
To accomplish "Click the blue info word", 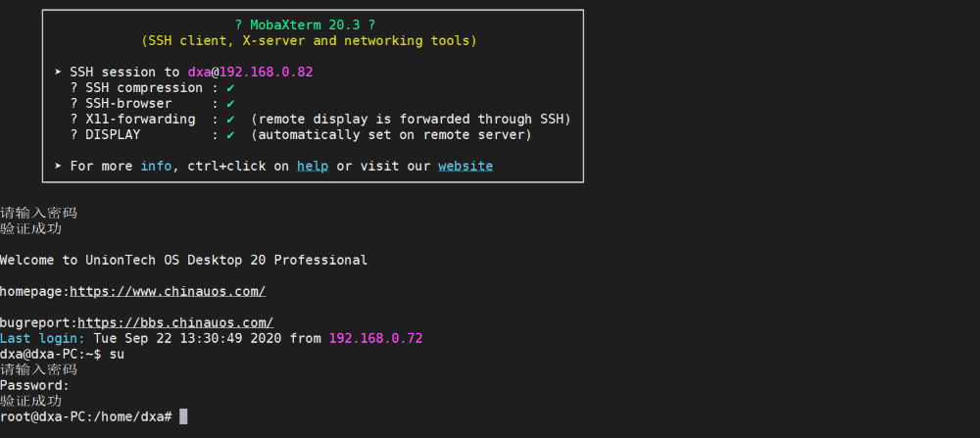I will 156,167.
